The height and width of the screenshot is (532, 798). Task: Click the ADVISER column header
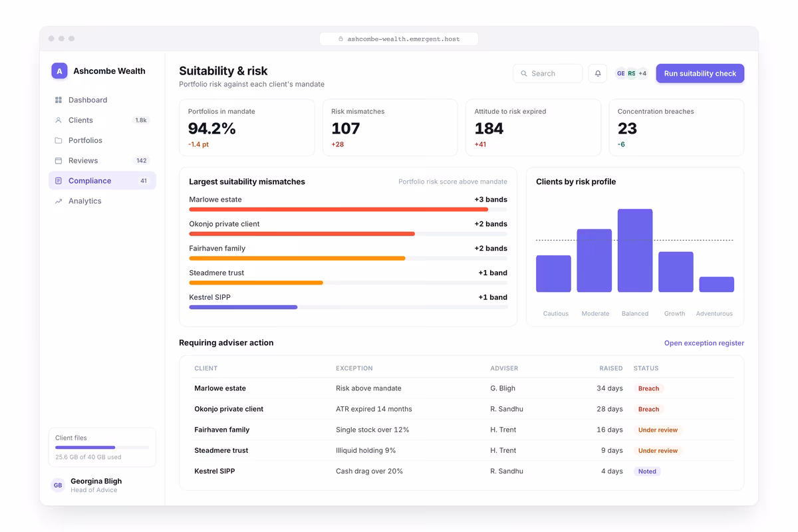504,368
